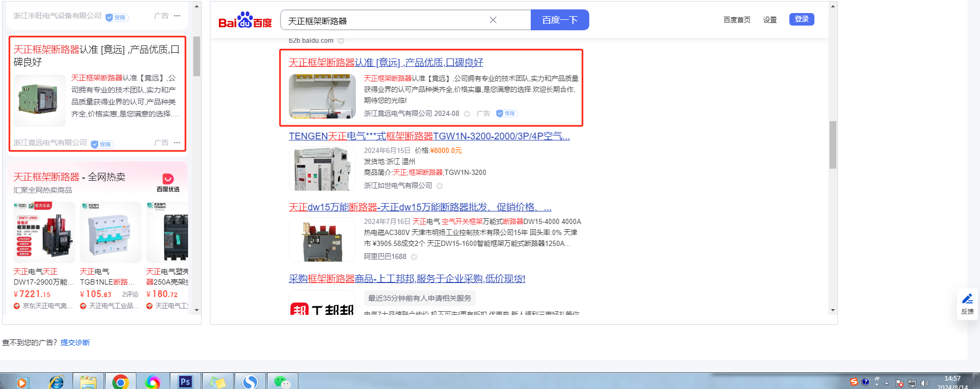Open the 天正dw15万能断路器 result link

click(420, 207)
